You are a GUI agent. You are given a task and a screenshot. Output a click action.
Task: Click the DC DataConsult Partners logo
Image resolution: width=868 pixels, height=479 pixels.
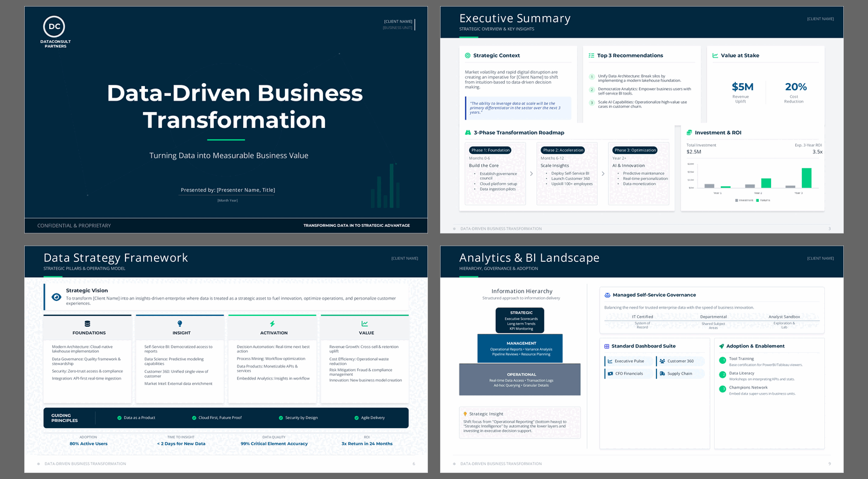[x=55, y=27]
